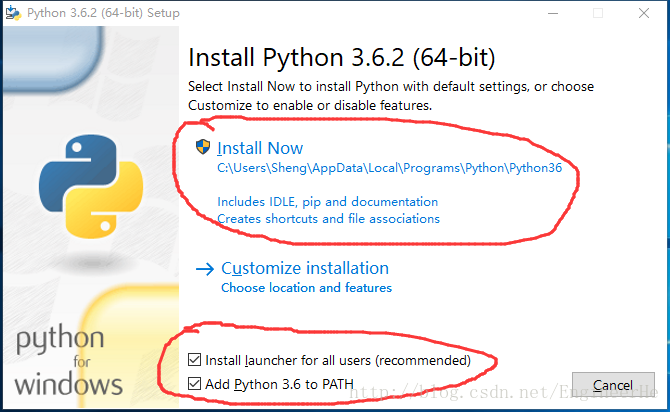
Task: Uncheck Add Python 3.6 to PATH
Action: [x=194, y=384]
